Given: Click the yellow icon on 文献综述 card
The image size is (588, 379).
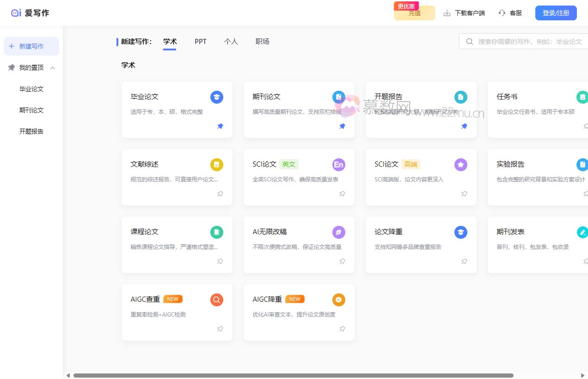Looking at the screenshot, I should click(x=216, y=165).
